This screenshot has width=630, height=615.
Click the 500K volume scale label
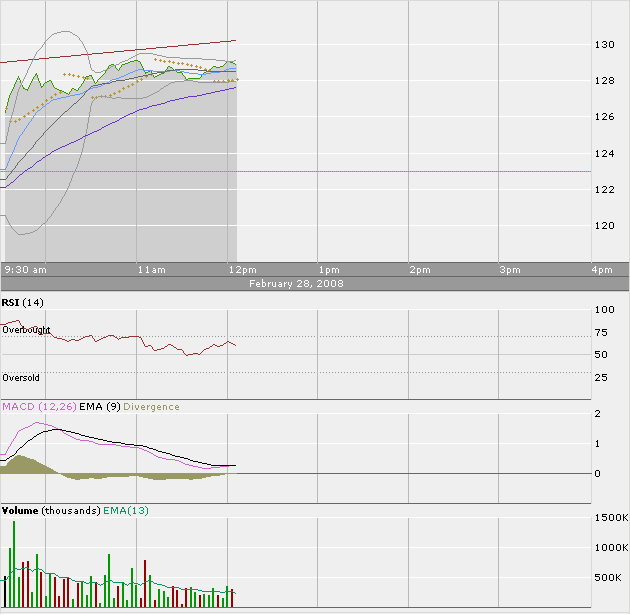(608, 578)
